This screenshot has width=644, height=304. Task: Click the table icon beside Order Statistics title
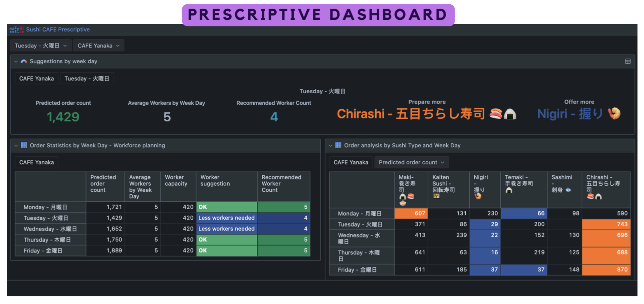point(24,145)
